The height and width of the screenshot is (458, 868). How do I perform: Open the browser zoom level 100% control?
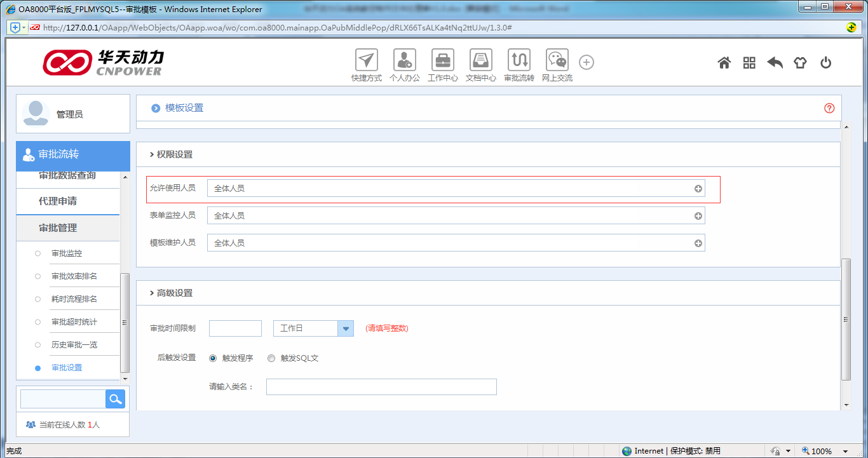[x=821, y=451]
